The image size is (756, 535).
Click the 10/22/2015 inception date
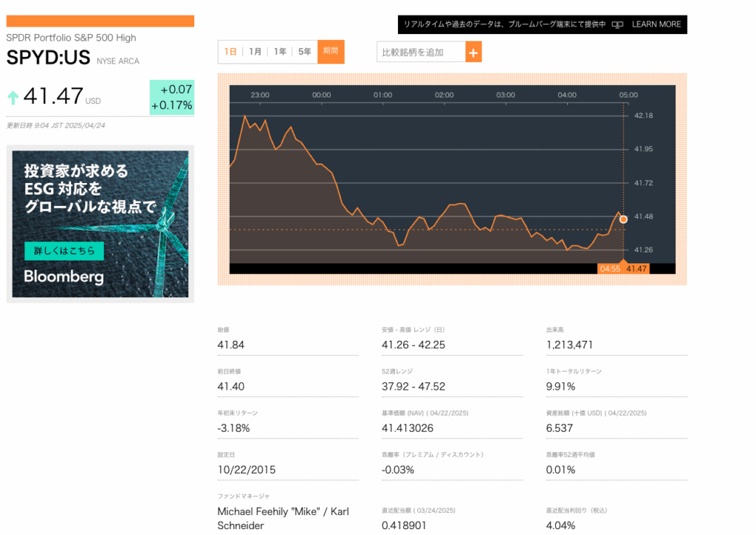[x=247, y=470]
